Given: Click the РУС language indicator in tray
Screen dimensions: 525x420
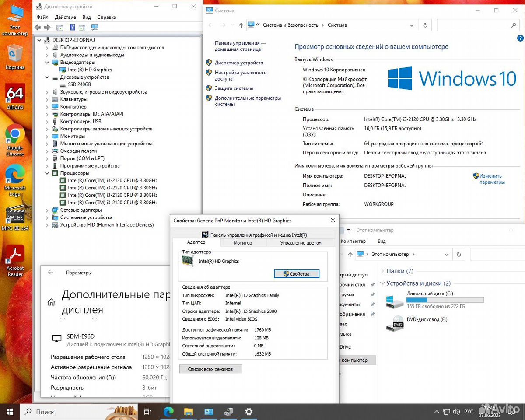Looking at the screenshot, I should (x=469, y=412).
